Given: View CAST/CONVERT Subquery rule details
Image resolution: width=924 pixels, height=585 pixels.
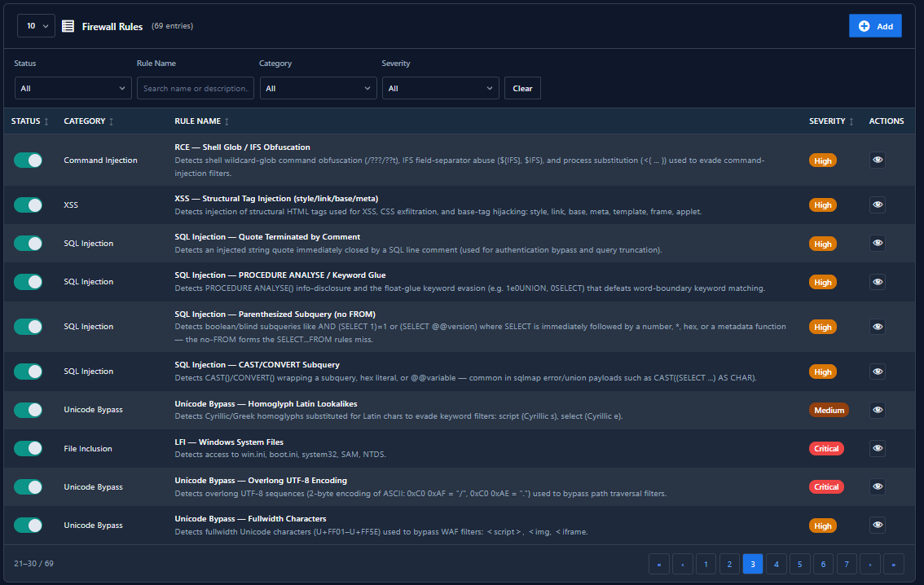Looking at the screenshot, I should (x=878, y=372).
